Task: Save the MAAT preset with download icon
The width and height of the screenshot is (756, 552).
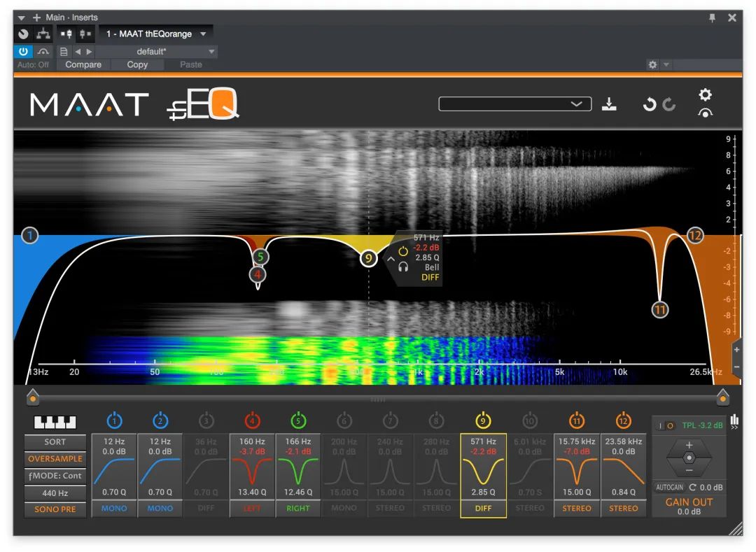Action: point(609,104)
